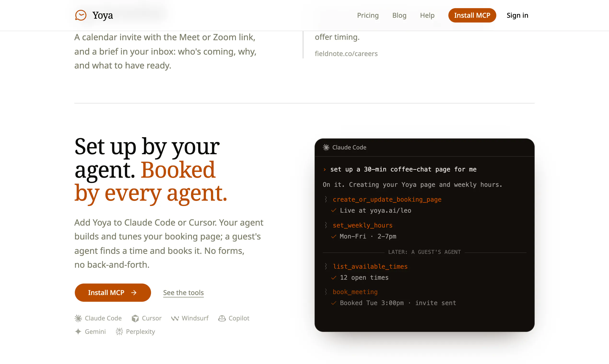
Task: Click the LATER: A GUEST'S AGENT label
Action: (424, 252)
